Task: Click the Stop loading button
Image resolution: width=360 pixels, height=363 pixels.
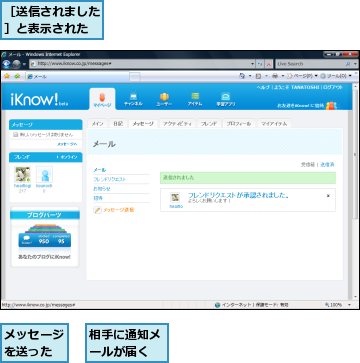Action: tap(269, 64)
